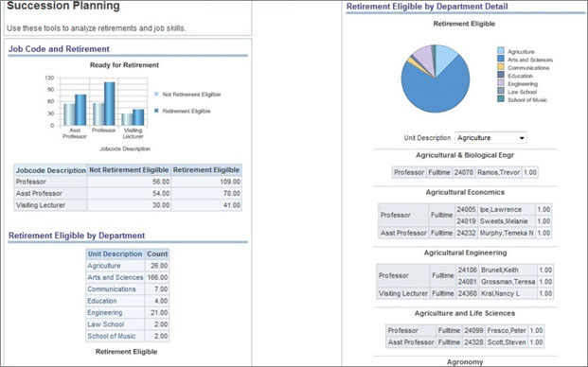This screenshot has width=588, height=367.
Task: Click the Not Retirement Eligible legend marker
Action: 156,94
